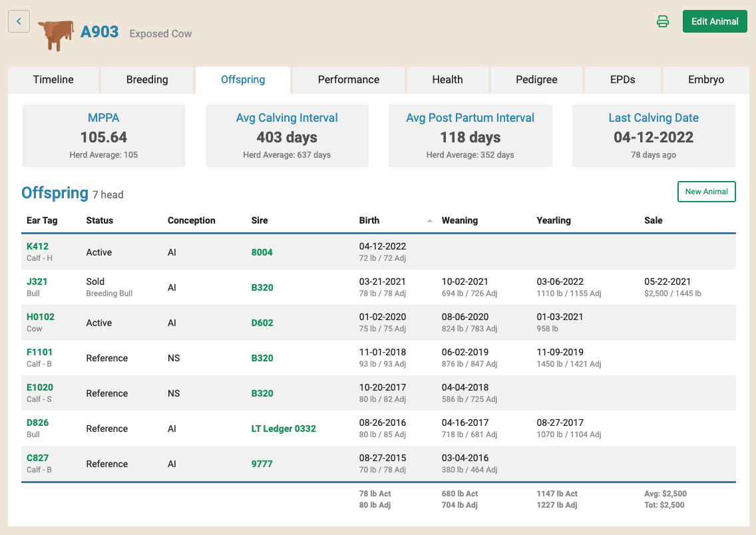Open the Timeline tab
Screen dimensions: 756x535
53,80
